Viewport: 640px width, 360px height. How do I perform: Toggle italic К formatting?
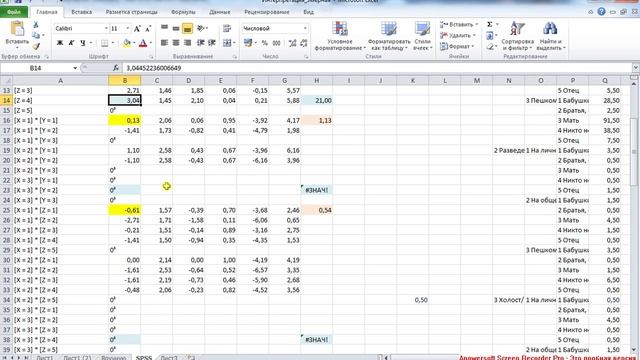(71, 42)
